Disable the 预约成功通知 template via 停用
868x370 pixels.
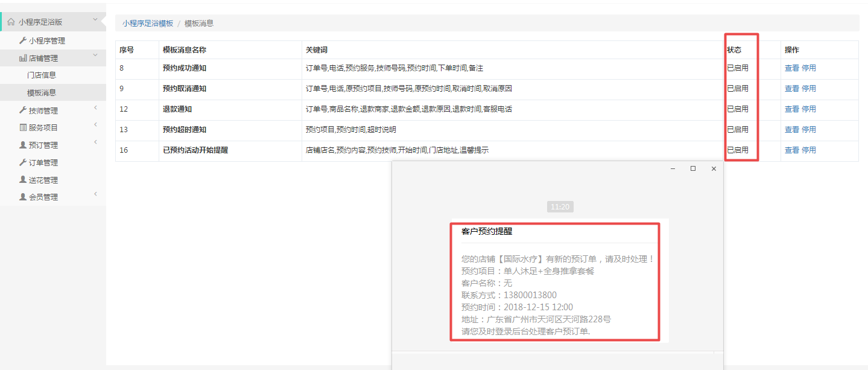point(808,68)
